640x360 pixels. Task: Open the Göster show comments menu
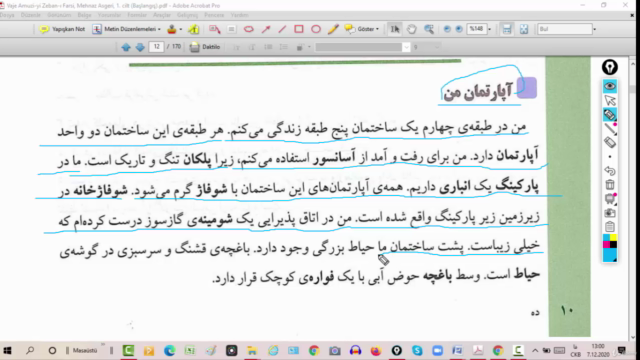point(362,29)
